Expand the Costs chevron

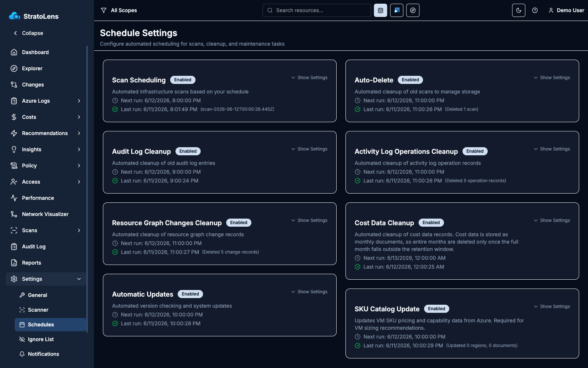79,117
